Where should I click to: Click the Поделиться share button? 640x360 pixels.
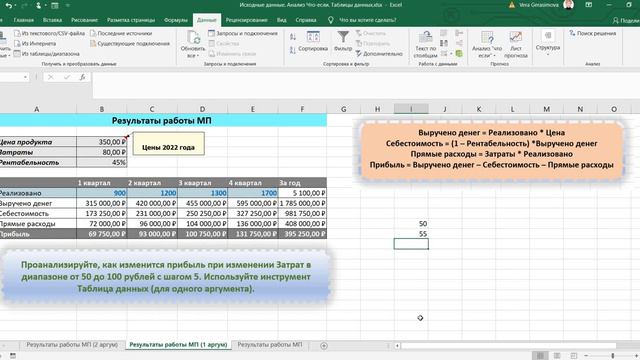point(626,20)
